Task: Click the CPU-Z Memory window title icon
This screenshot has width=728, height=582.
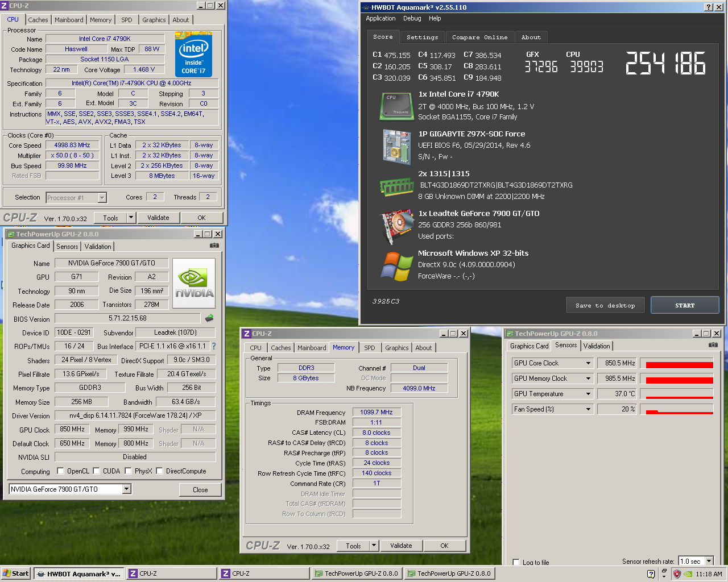Action: click(x=247, y=334)
